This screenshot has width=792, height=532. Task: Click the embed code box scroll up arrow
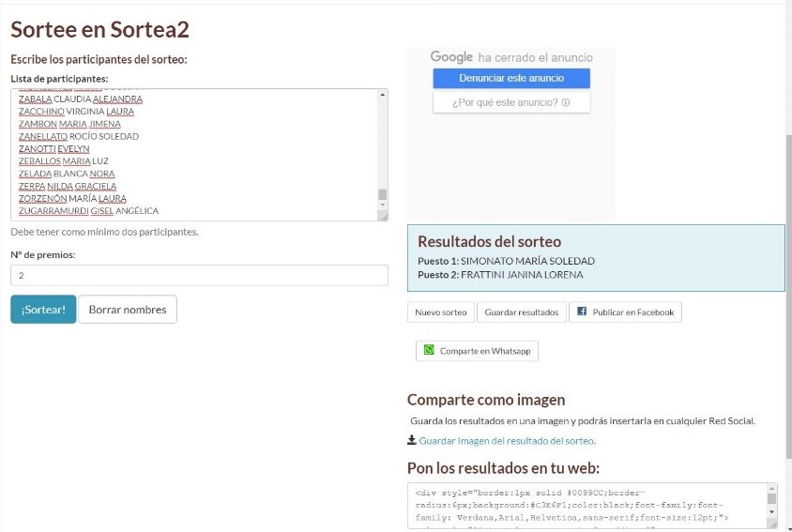(771, 489)
